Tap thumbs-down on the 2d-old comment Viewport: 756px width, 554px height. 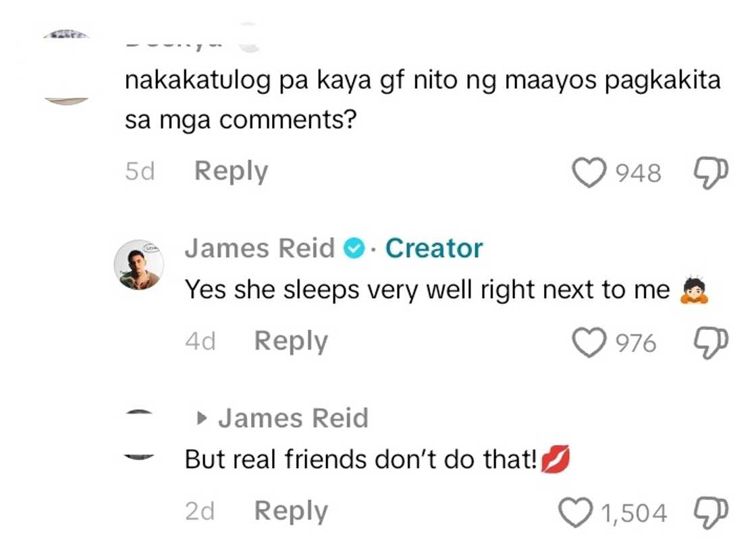pos(711,512)
